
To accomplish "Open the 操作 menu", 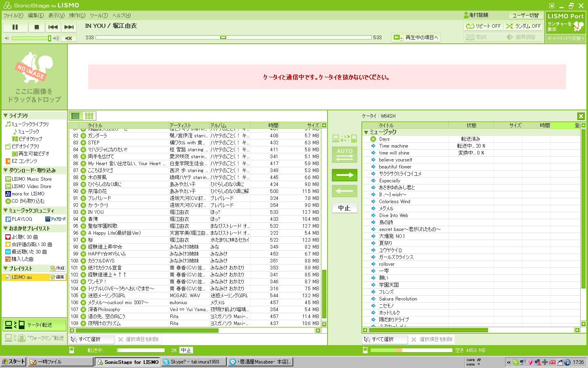I will click(x=77, y=16).
